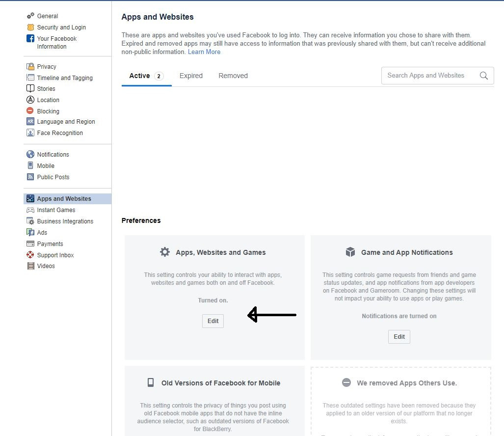The height and width of the screenshot is (436, 504).
Task: Open Instant Games controller icon
Action: pyautogui.click(x=30, y=210)
